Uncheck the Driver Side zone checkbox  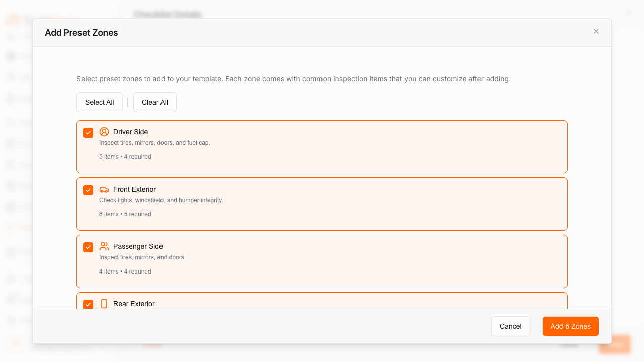tap(88, 133)
